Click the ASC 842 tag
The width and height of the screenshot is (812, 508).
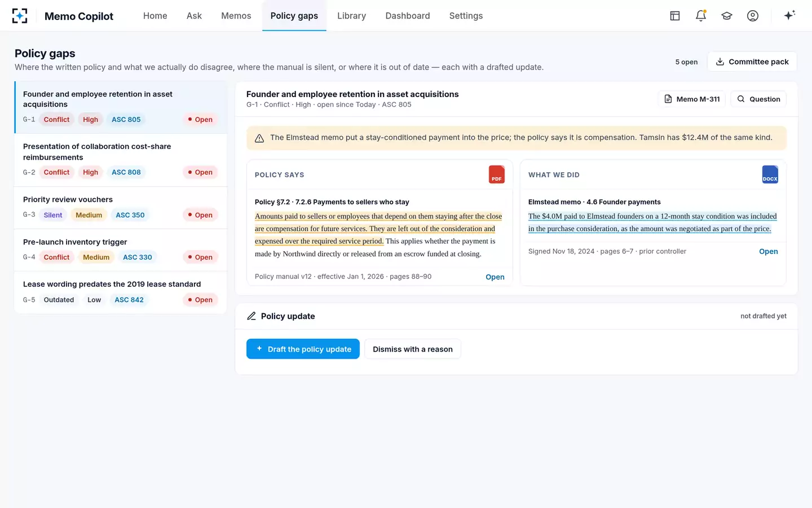coord(129,300)
